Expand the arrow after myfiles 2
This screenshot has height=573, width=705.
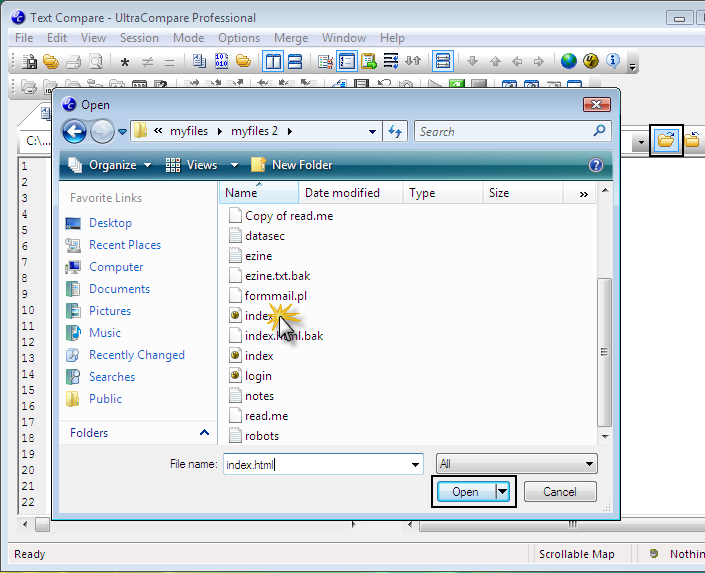pos(290,131)
